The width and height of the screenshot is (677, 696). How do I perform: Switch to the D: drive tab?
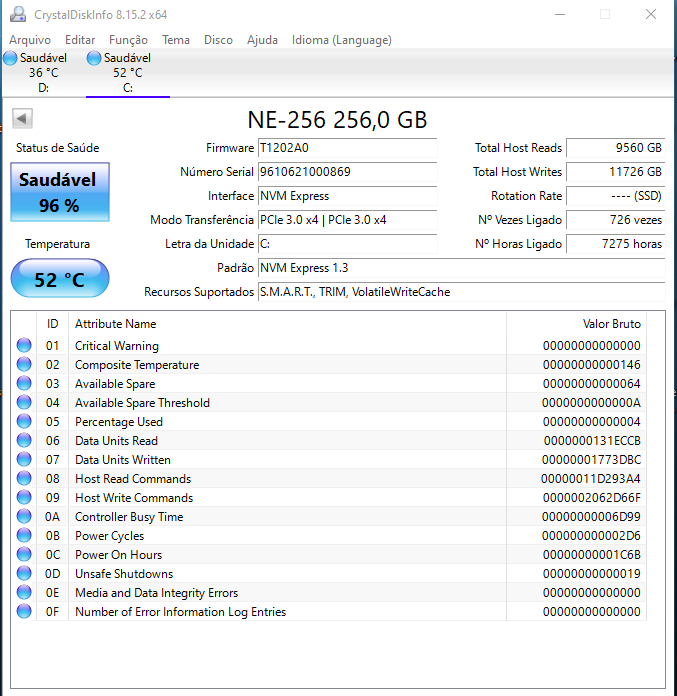43,73
